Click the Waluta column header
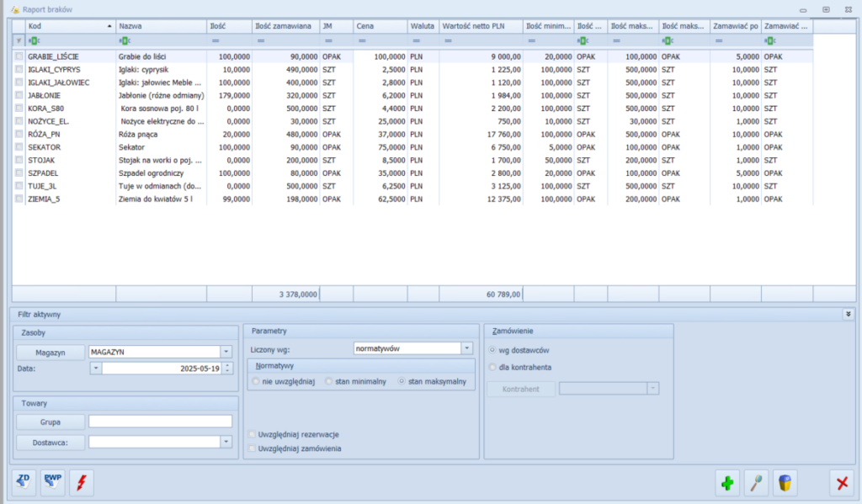Viewport: 862px width, 504px height. pyautogui.click(x=423, y=26)
